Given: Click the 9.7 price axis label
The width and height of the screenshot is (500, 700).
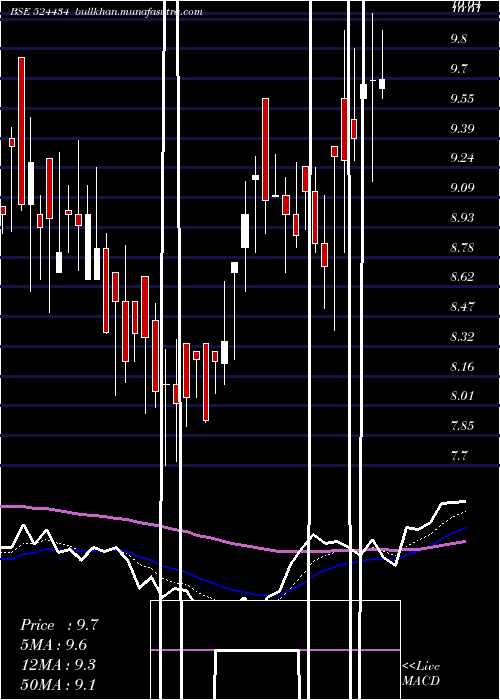Looking at the screenshot, I should [459, 69].
